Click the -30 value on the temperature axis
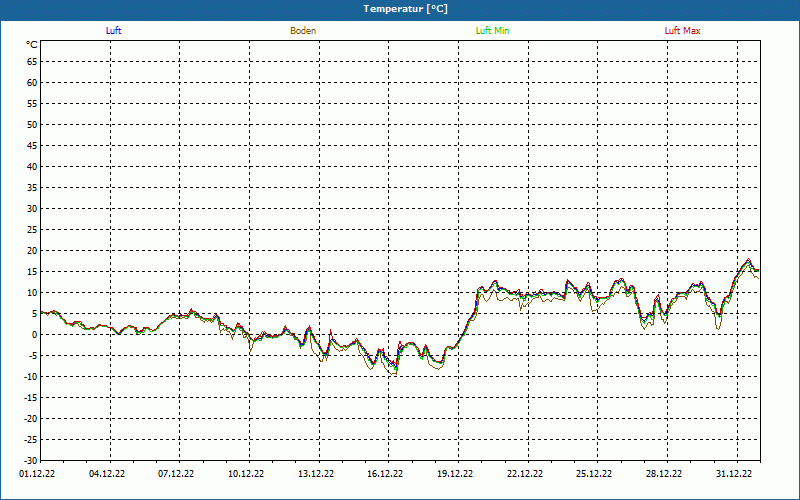Screen dimensions: 800x500 point(31,460)
